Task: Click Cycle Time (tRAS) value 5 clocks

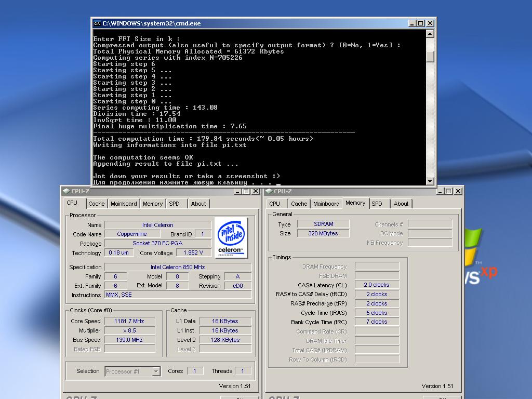Action: (x=377, y=313)
